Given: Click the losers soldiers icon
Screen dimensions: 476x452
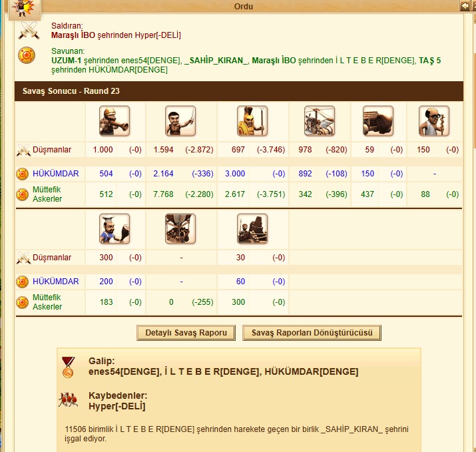Looking at the screenshot, I should click(x=68, y=399).
